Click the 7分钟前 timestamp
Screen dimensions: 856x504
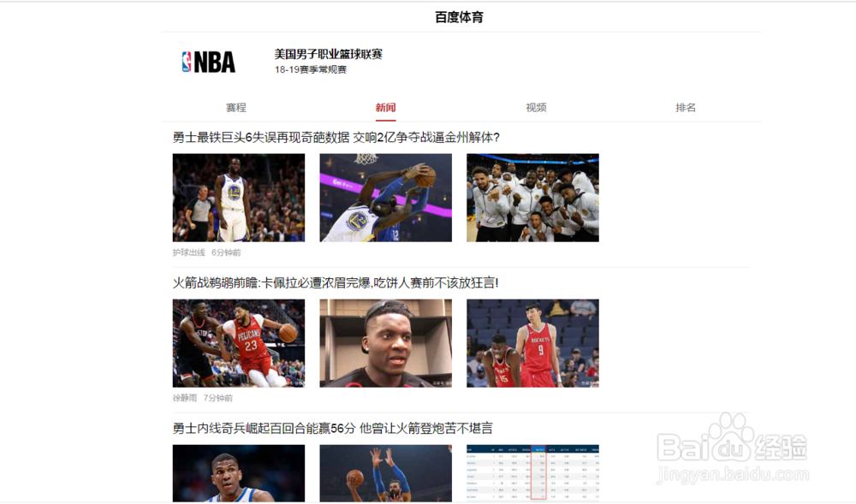[x=217, y=398]
